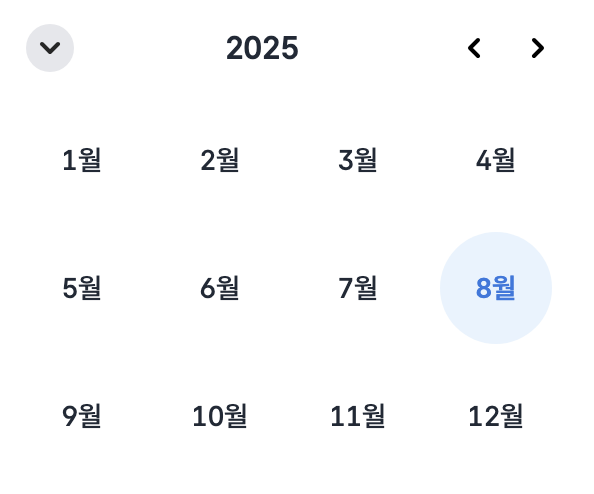Select the currently active blue month
This screenshot has height=494, width=594.
(496, 288)
